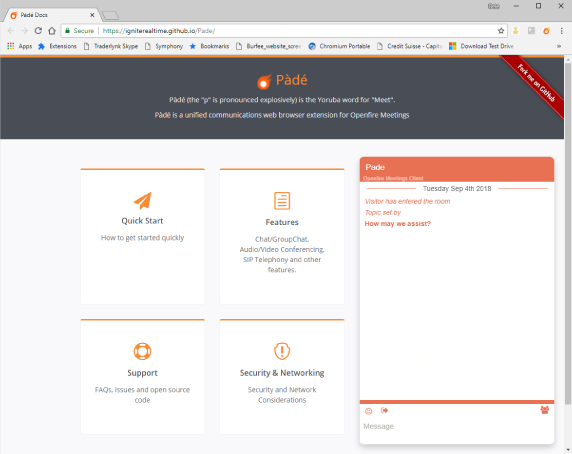Reload the page with the refresh button
This screenshot has height=454, width=572.
click(38, 31)
